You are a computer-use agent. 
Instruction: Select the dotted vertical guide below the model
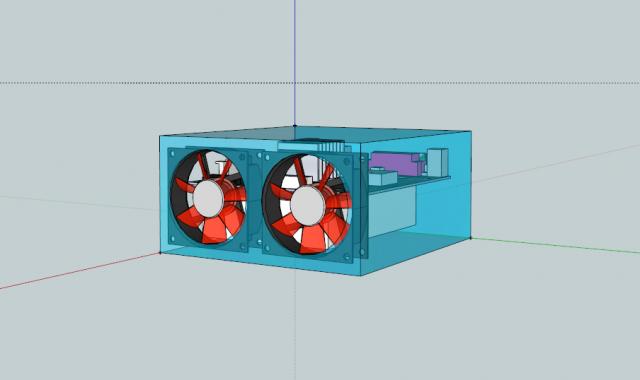[296, 327]
